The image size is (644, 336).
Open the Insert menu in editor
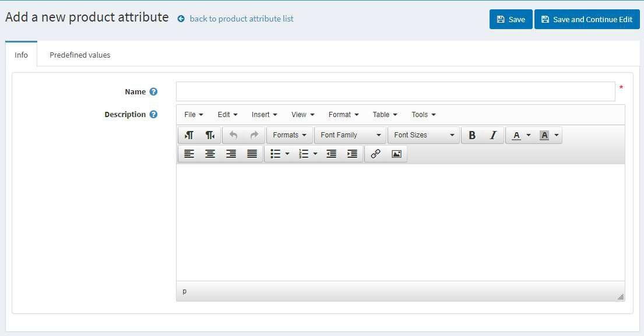265,115
